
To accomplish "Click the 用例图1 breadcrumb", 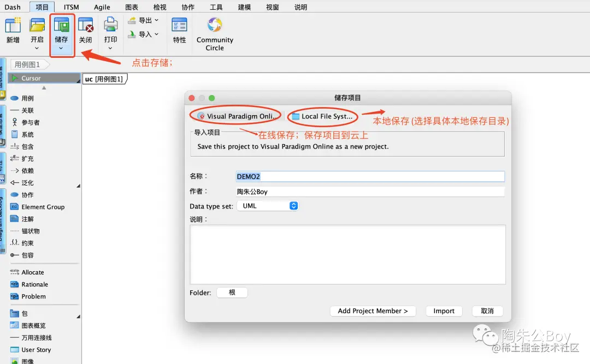I will (29, 65).
